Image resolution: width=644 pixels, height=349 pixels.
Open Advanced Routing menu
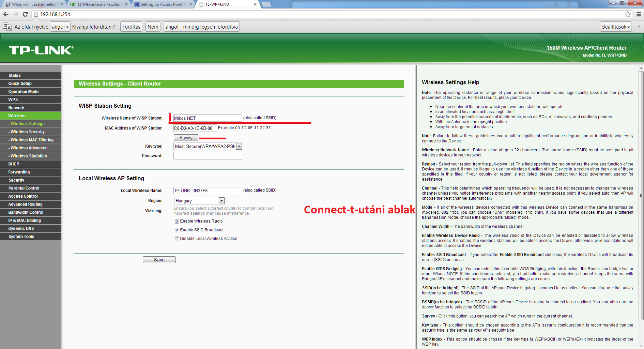coord(31,204)
